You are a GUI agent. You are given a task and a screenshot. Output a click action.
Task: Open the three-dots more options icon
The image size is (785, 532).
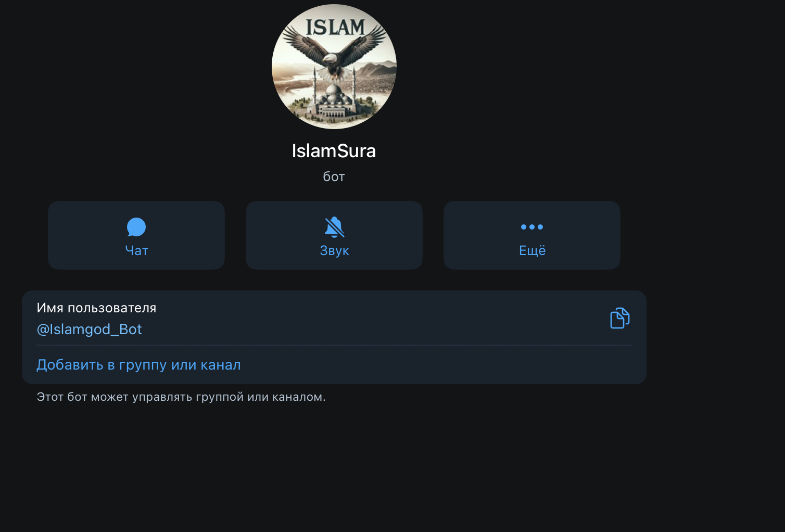(532, 227)
